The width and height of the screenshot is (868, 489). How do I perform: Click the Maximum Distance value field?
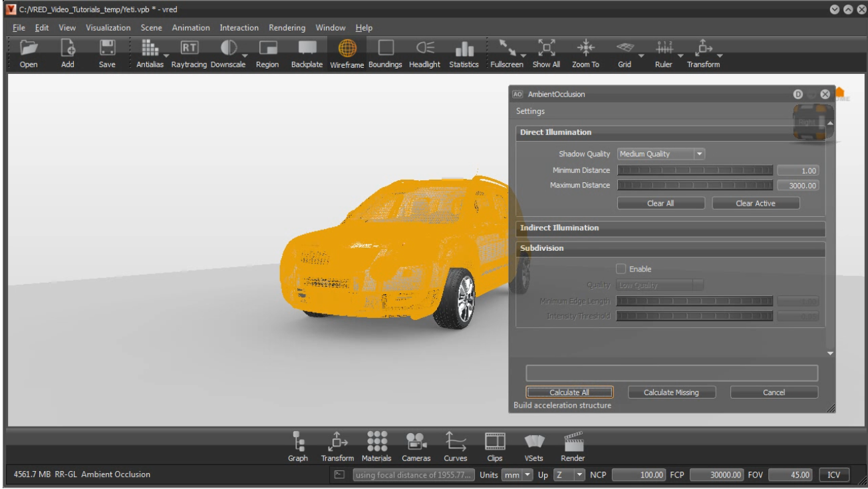pyautogui.click(x=798, y=186)
